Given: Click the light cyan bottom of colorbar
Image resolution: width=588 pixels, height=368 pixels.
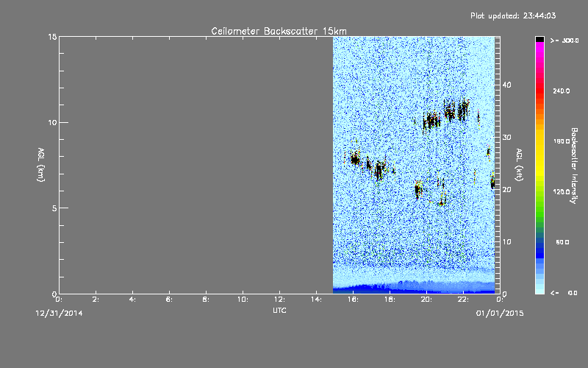Looking at the screenshot, I should [539, 287].
